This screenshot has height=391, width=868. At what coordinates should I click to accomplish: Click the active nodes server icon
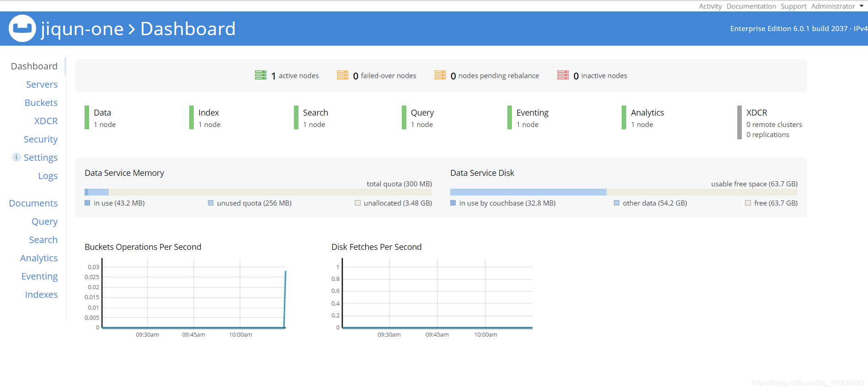[261, 75]
